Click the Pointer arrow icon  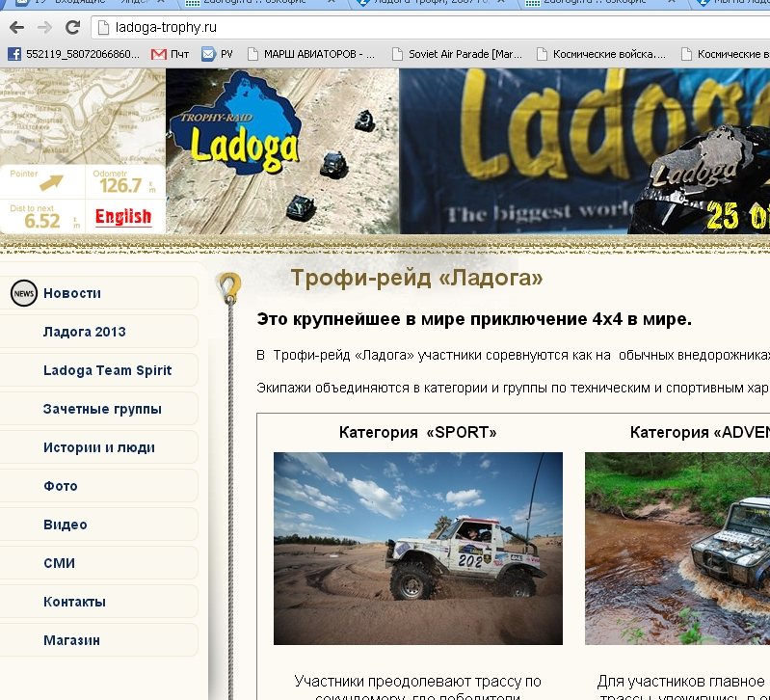(x=51, y=183)
